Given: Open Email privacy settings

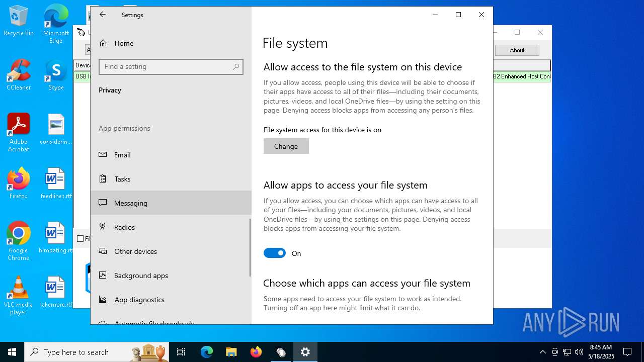Looking at the screenshot, I should click(171, 155).
